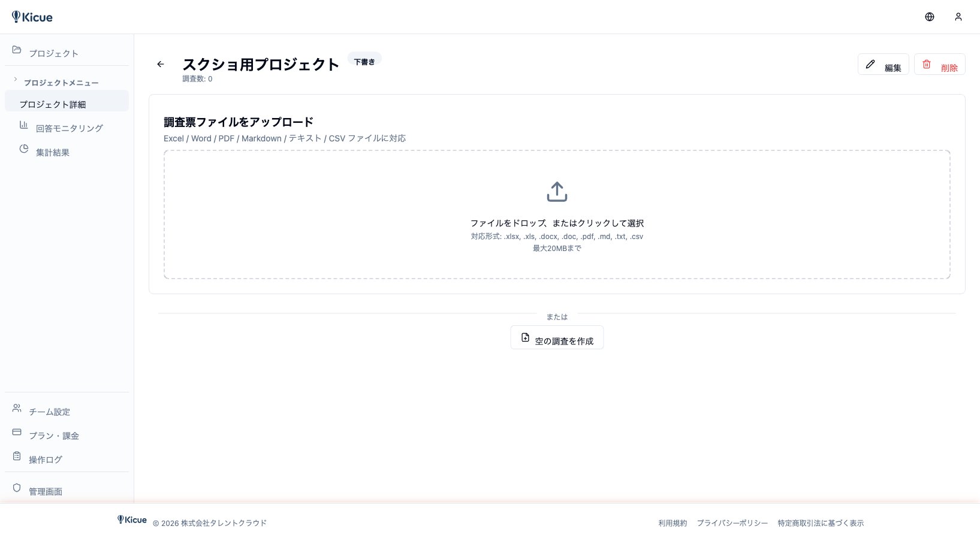Click the shield icon for 管理画面
980x535 pixels.
click(17, 488)
